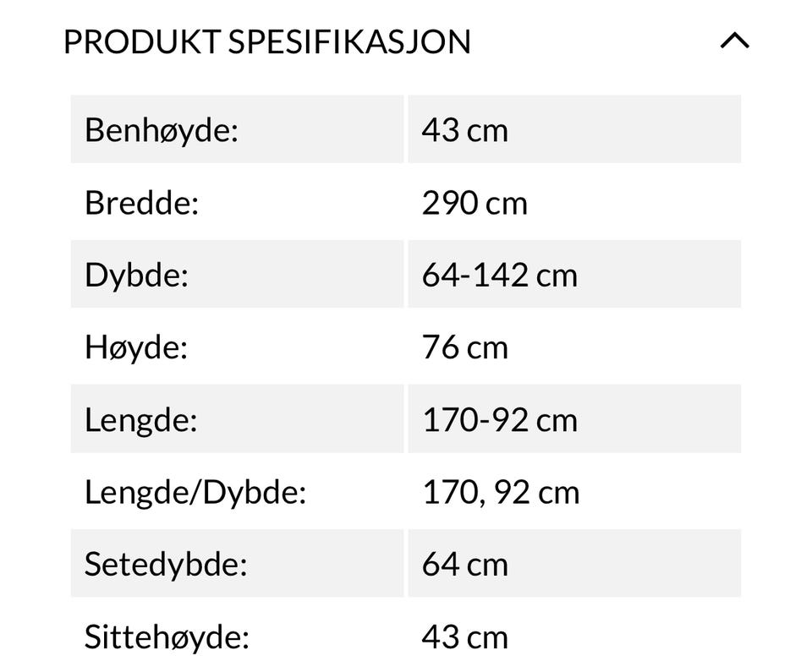Click the Lengde/Dybde label
This screenshot has height=672, width=812.
[x=195, y=492]
